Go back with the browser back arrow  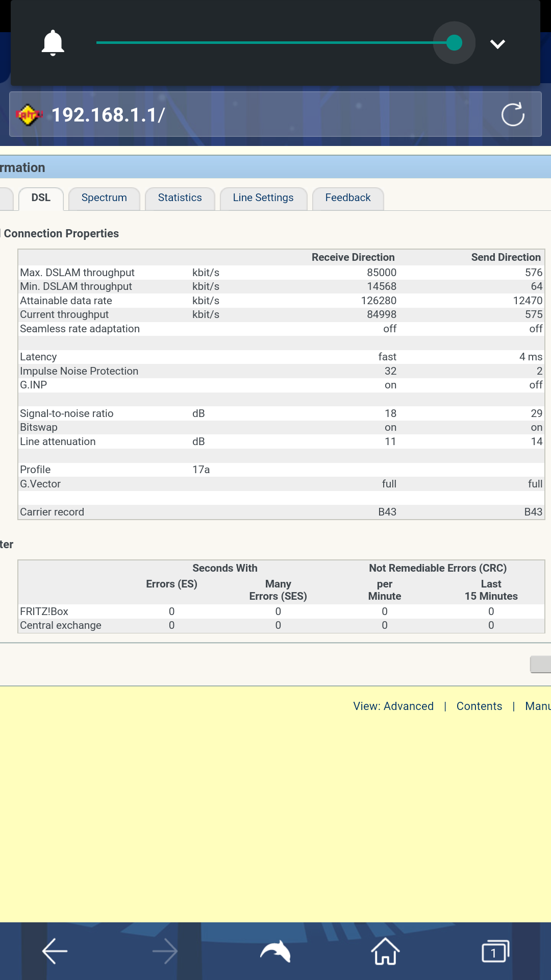[x=55, y=952]
